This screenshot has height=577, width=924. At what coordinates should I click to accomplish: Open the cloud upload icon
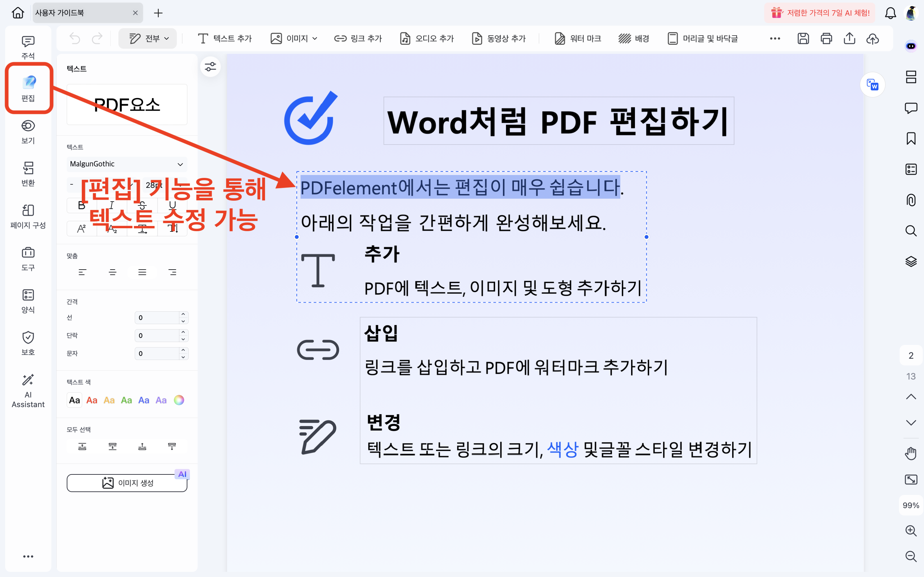pyautogui.click(x=872, y=38)
